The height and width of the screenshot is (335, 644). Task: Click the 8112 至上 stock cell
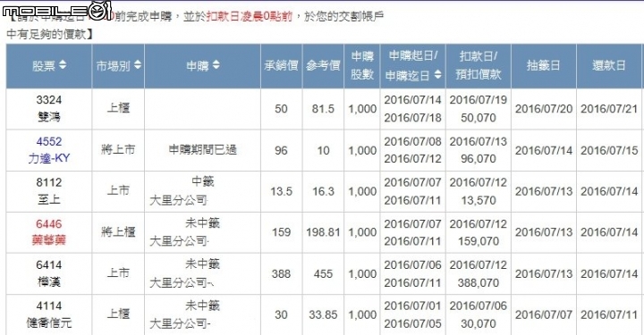[49, 191]
